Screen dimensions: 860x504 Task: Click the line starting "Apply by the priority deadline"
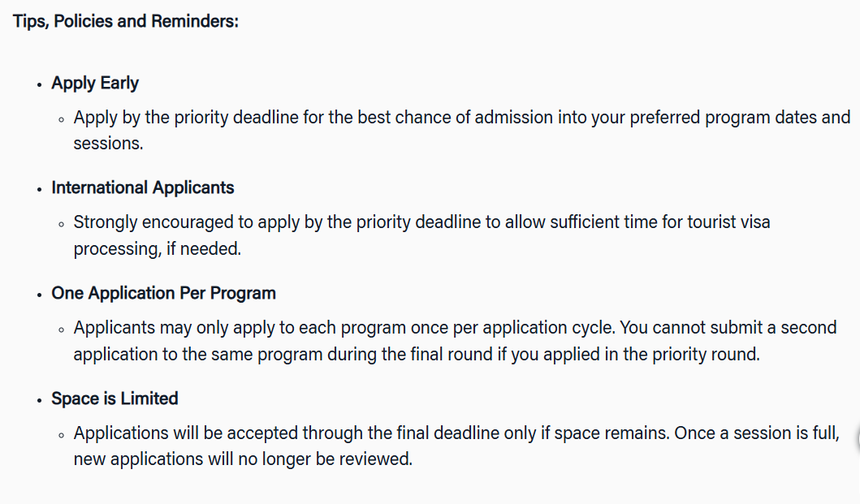(461, 117)
